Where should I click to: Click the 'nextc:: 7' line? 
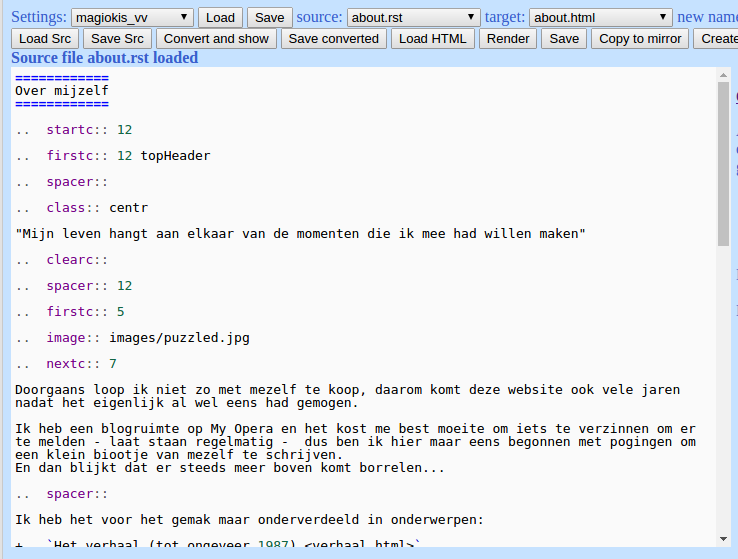tap(66, 364)
